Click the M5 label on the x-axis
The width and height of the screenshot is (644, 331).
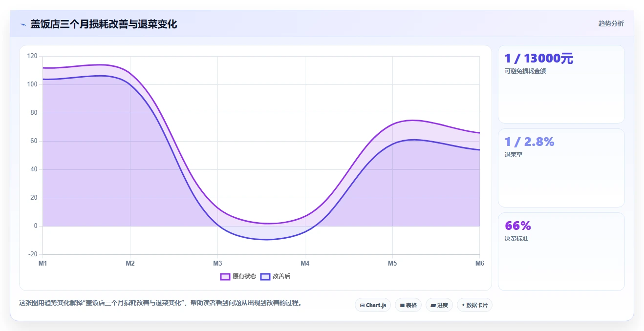click(x=392, y=264)
